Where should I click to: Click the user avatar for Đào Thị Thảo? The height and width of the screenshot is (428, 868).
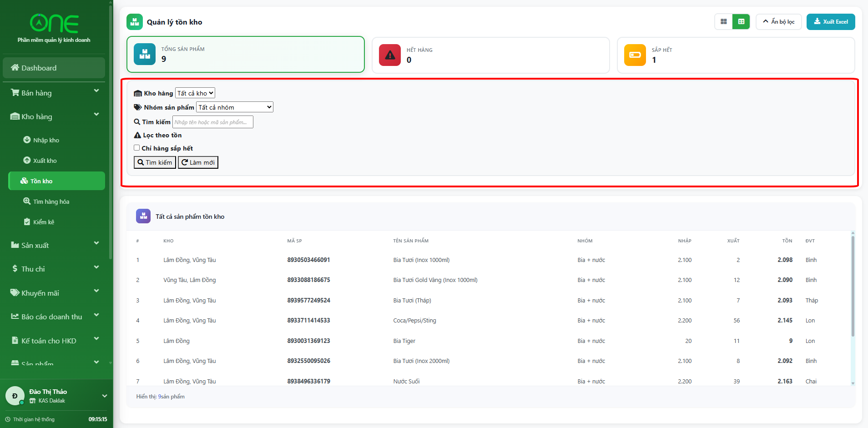pos(15,396)
